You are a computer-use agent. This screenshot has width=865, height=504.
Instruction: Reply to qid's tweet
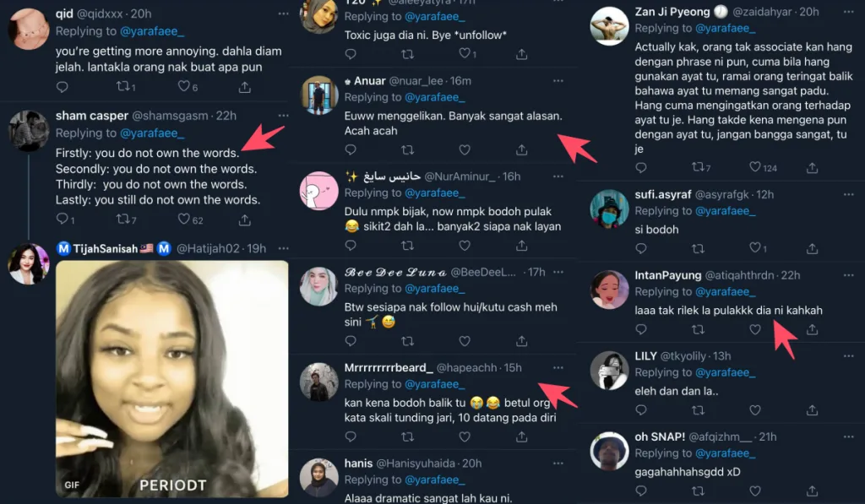(x=62, y=87)
